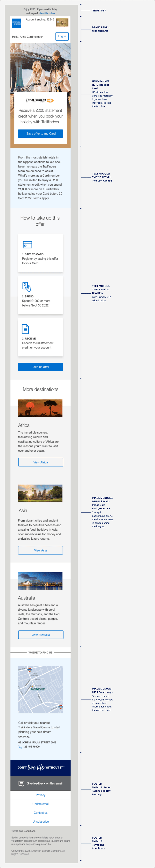
Task: Click the 'Account ending: 12345' text
Action: [40, 19]
